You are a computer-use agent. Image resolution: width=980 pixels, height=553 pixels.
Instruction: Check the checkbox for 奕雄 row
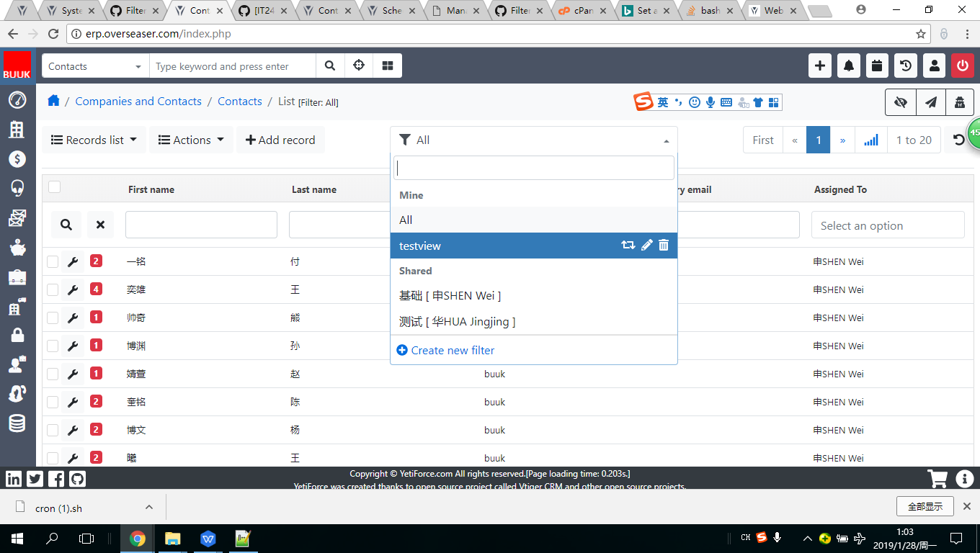53,289
